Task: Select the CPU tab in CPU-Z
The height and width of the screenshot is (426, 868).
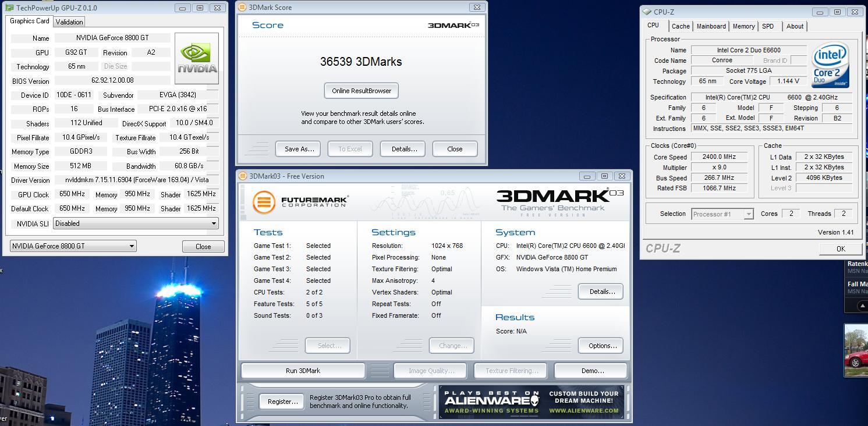Action: pos(653,26)
